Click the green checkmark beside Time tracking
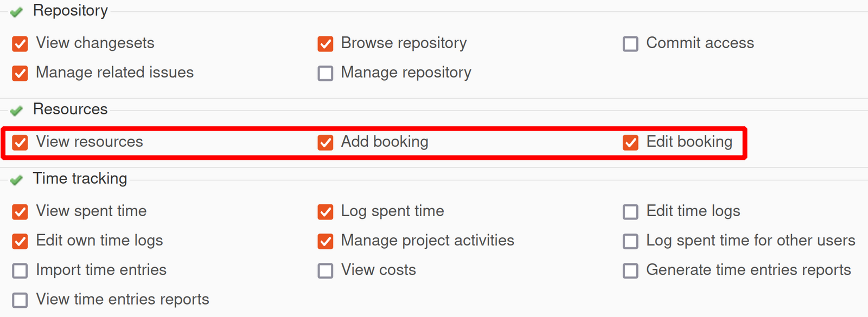The image size is (868, 317). point(16,179)
